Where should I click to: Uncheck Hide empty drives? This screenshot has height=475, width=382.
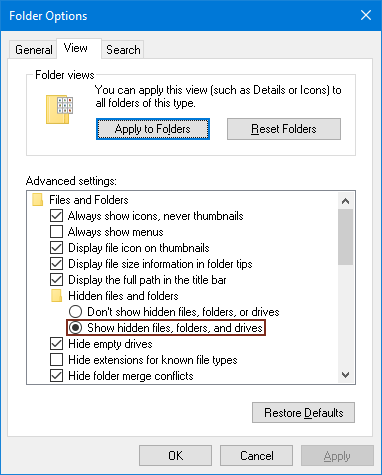(x=56, y=344)
